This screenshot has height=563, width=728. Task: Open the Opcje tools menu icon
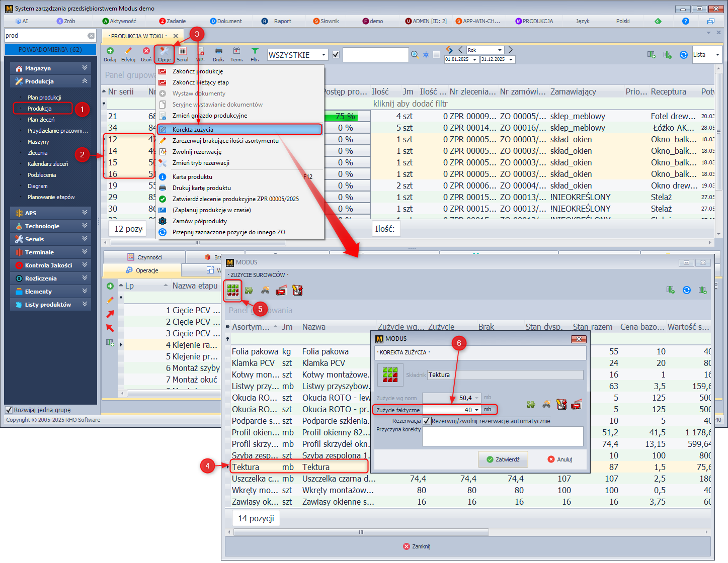164,51
